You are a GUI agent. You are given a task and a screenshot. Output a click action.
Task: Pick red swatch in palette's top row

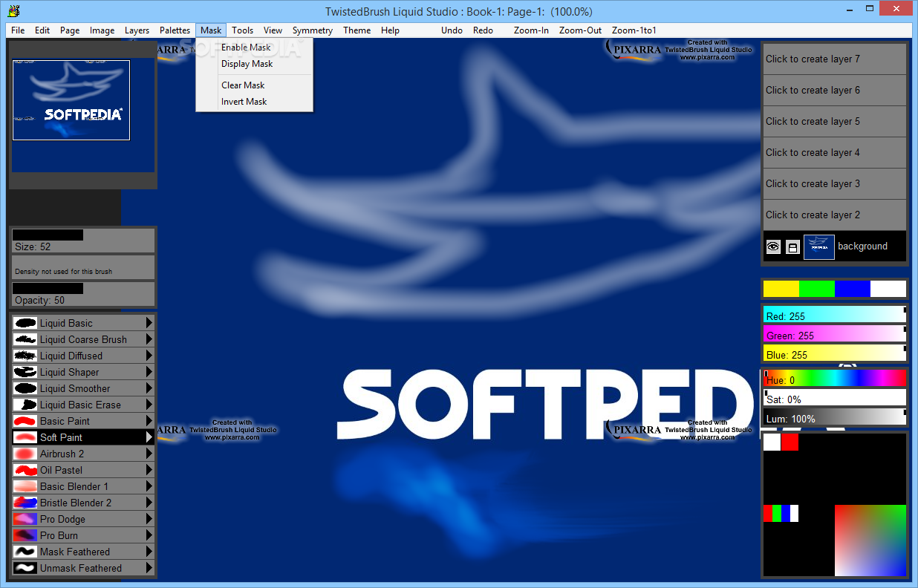790,442
